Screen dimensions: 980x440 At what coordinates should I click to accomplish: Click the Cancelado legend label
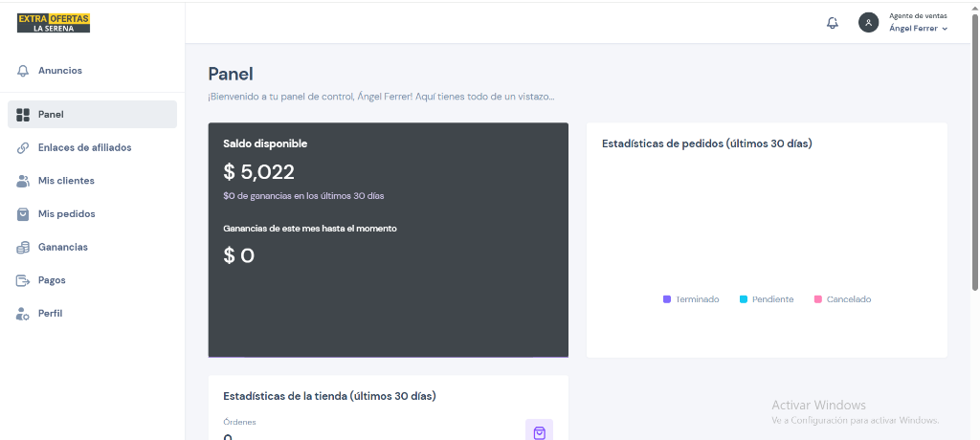coord(849,299)
